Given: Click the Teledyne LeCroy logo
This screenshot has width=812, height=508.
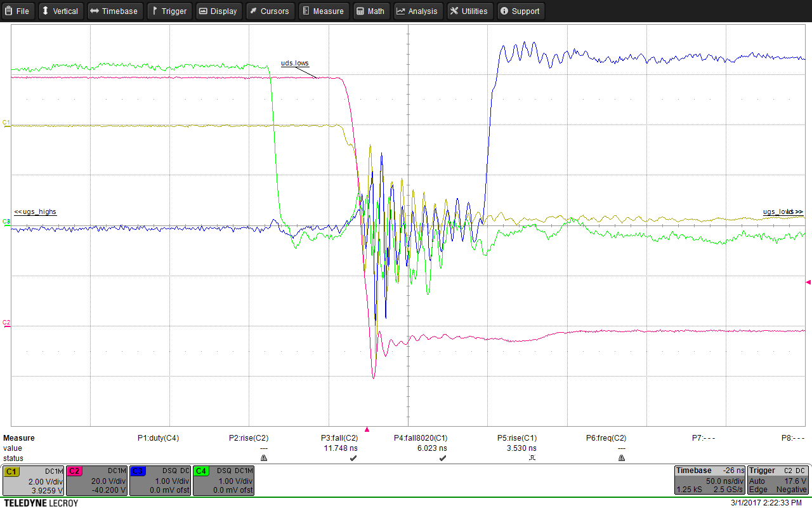Looking at the screenshot, I should tap(41, 503).
